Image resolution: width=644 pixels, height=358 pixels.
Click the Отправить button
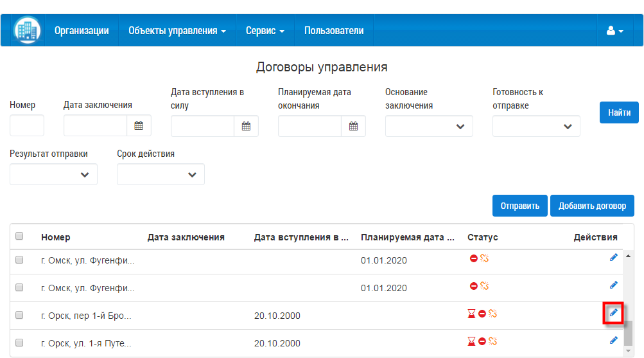point(519,206)
